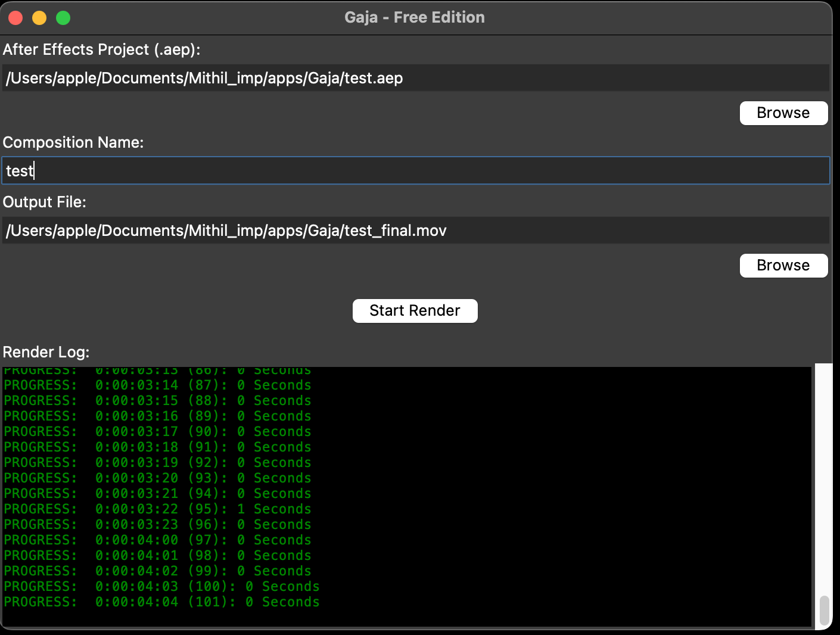Click the log entry 0:00:03:16 (89)

pos(157,416)
